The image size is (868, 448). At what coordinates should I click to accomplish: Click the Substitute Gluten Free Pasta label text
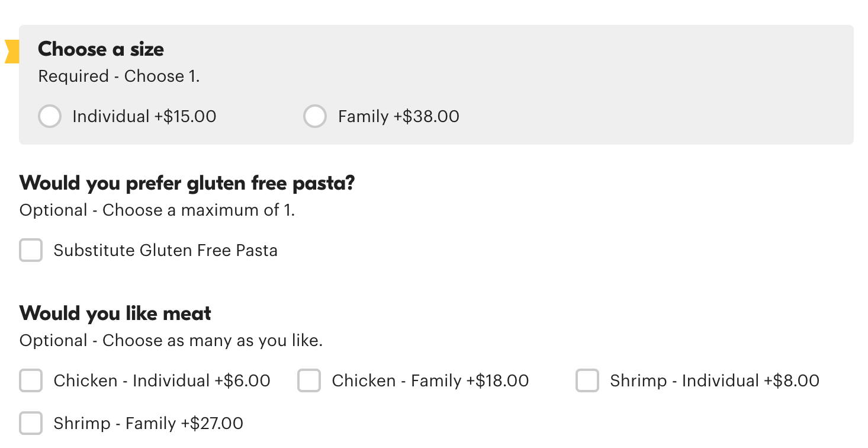point(165,250)
